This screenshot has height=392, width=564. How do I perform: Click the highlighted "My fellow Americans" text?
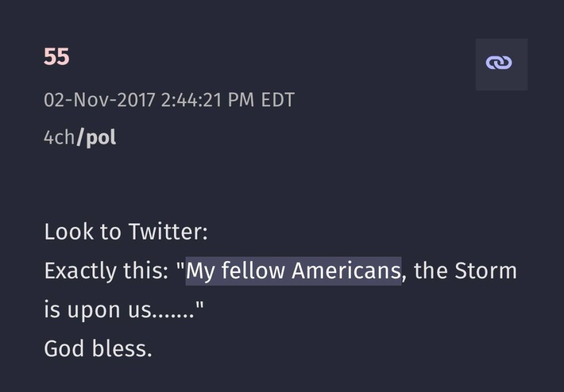click(x=293, y=271)
